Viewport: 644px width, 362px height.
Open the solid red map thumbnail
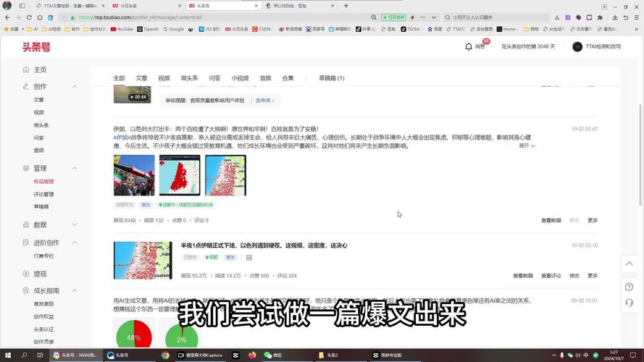click(180, 175)
